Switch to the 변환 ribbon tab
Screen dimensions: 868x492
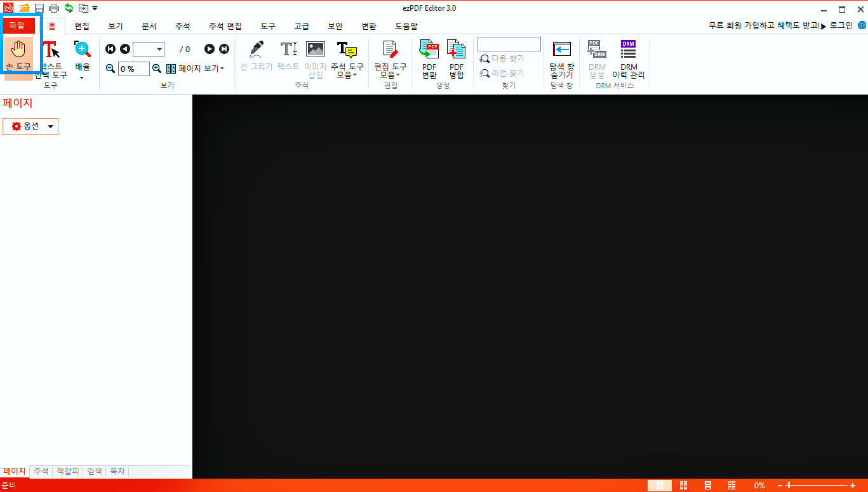[x=369, y=26]
